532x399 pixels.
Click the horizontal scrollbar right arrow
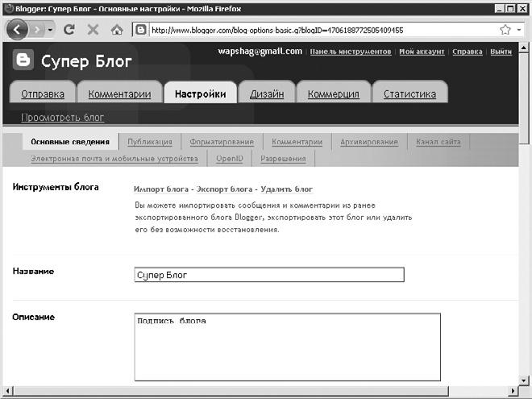coord(513,390)
